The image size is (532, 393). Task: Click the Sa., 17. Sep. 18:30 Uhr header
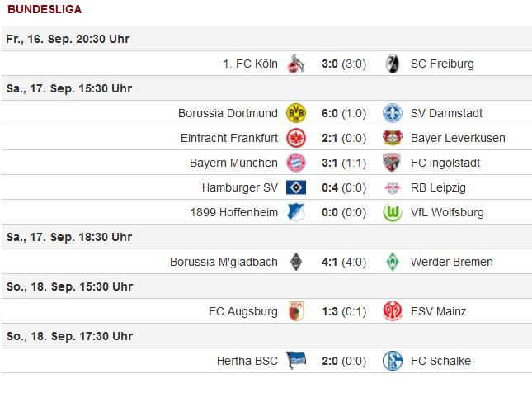click(x=68, y=237)
